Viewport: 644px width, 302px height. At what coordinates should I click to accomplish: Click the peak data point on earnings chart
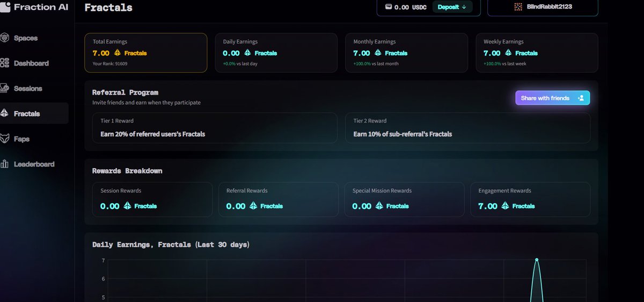click(536, 260)
